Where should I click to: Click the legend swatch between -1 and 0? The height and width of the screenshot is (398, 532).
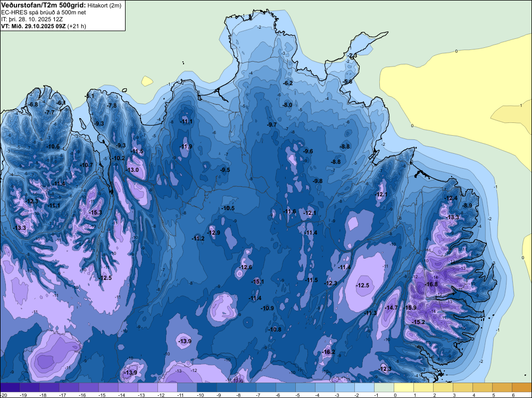click(x=384, y=387)
